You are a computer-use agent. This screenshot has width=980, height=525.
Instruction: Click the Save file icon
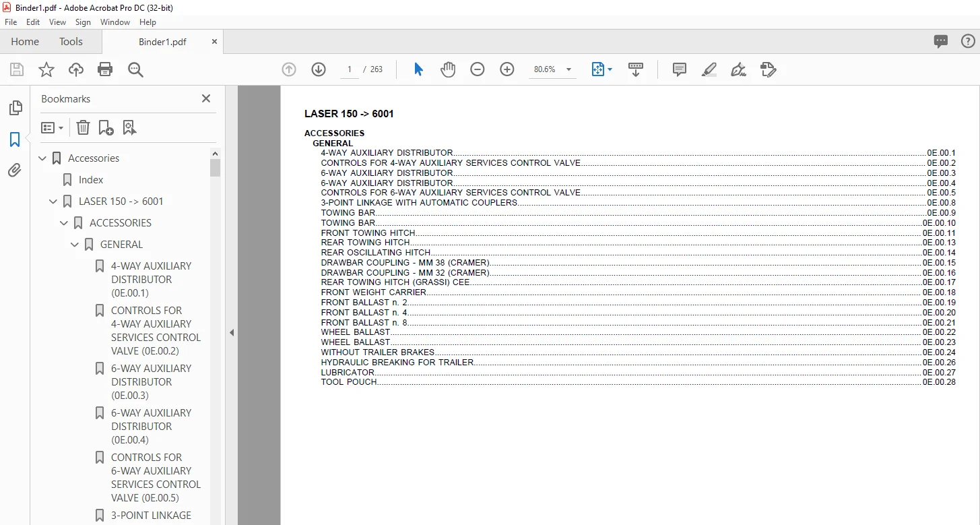point(17,69)
